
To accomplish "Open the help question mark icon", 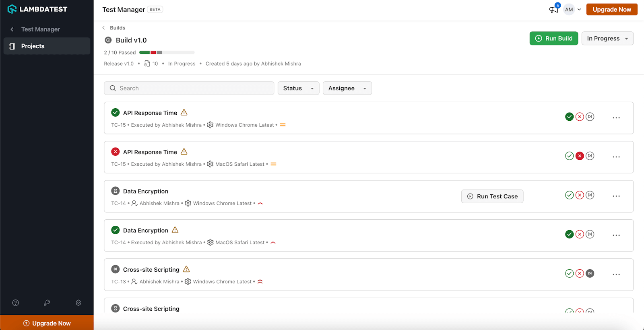I will [x=16, y=303].
